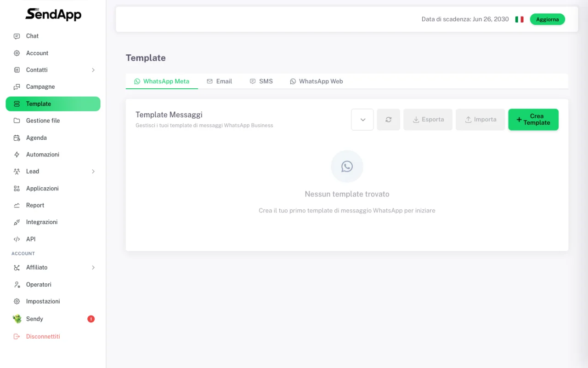Click the API code brackets icon
Image resolution: width=588 pixels, height=368 pixels.
click(17, 239)
